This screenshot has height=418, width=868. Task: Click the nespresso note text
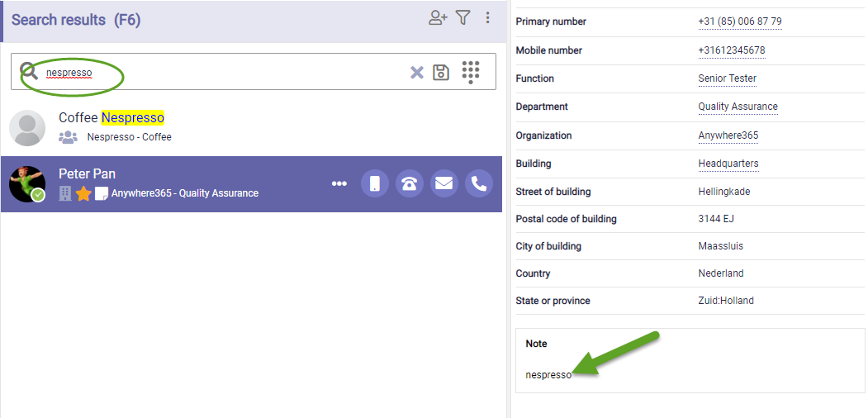(548, 375)
